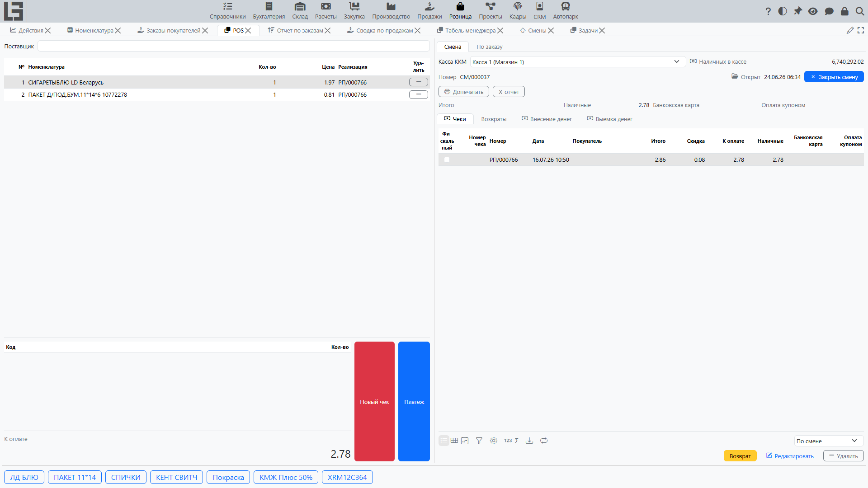Switch to table grid view icon
Screen dimensions: 868x488
coord(454,441)
